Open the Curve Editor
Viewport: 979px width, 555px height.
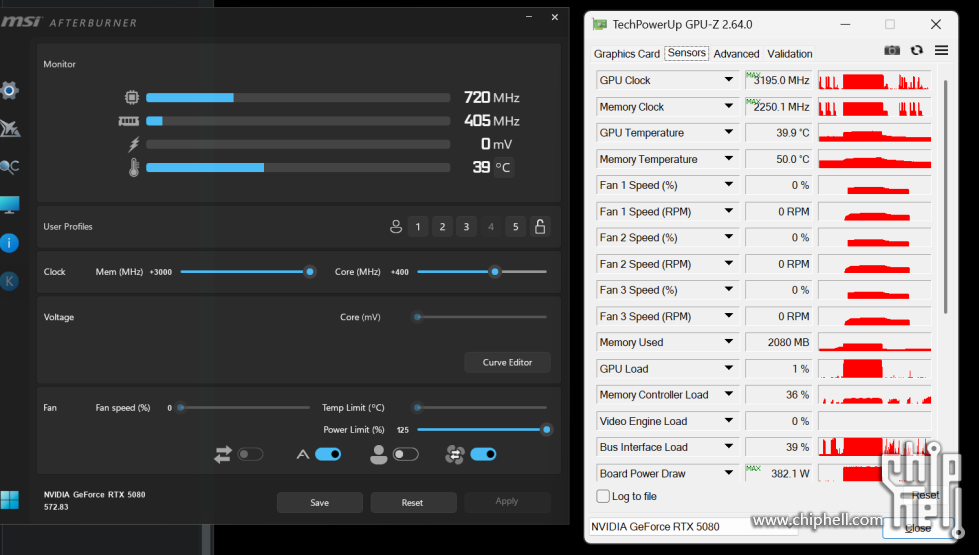coord(508,362)
